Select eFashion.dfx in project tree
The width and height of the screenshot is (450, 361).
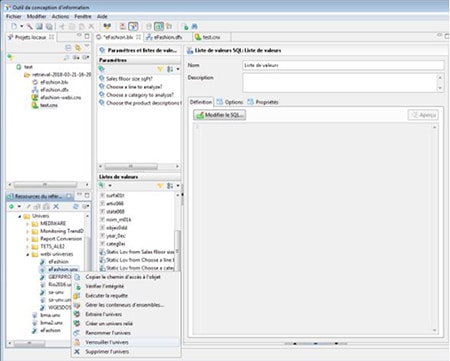[x=50, y=90]
